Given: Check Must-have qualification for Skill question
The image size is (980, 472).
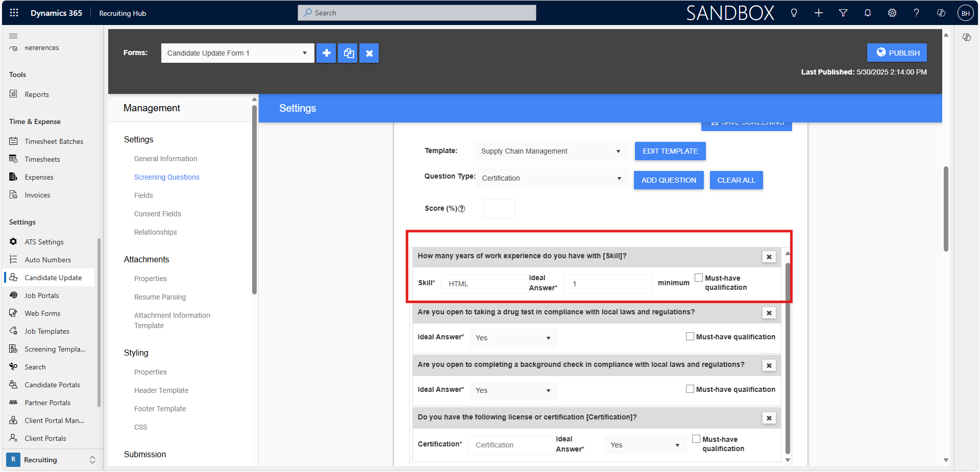Looking at the screenshot, I should pos(699,278).
